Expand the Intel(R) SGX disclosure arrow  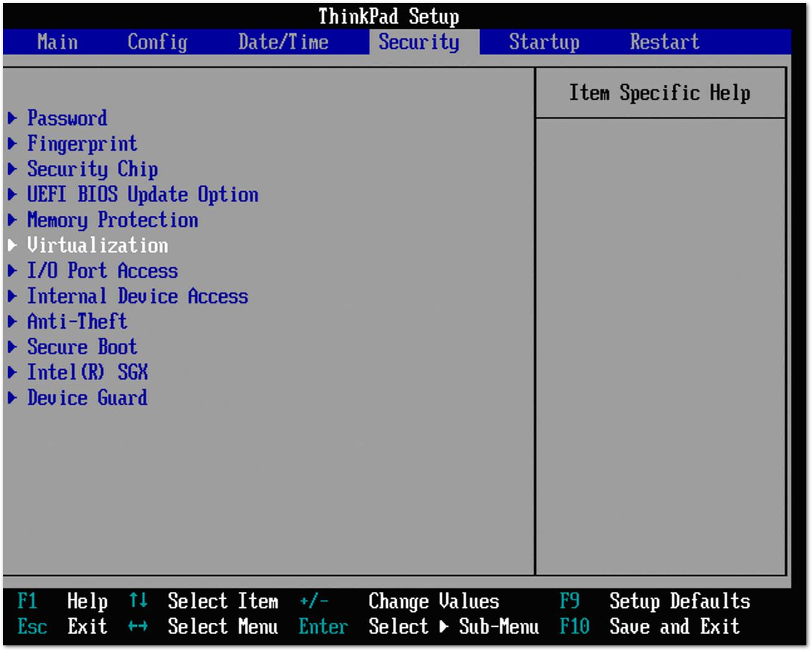(x=13, y=373)
